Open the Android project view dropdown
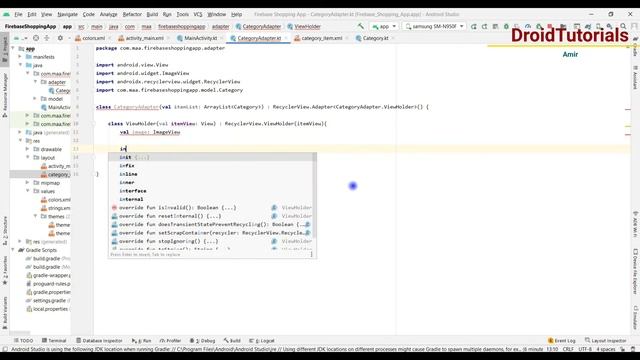This screenshot has height=360, width=640. click(20, 38)
